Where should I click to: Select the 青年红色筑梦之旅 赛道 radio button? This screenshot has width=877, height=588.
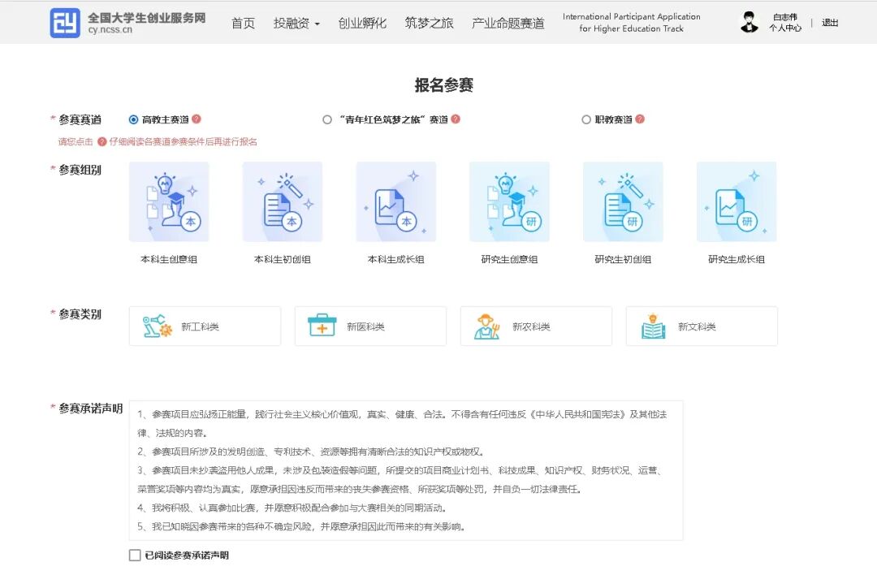pyautogui.click(x=327, y=119)
